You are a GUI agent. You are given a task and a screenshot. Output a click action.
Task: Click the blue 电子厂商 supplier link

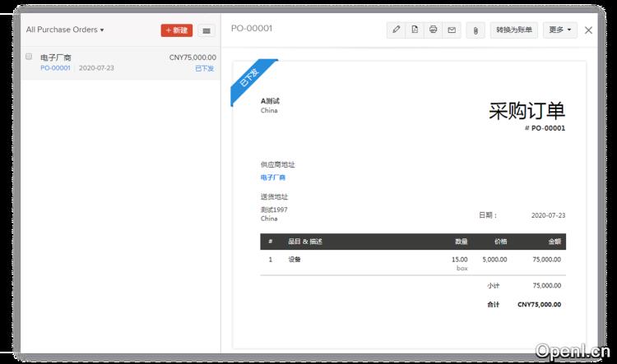[x=272, y=177]
